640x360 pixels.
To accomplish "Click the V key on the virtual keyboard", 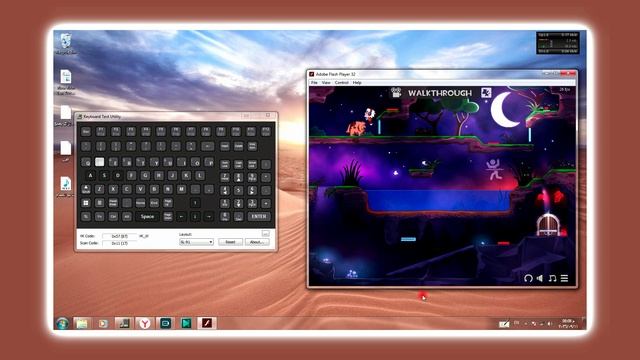I will 140,189.
